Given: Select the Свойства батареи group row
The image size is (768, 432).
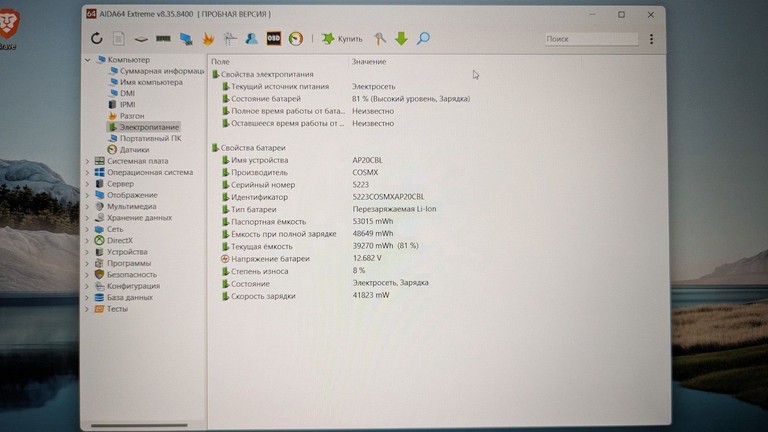Looking at the screenshot, I should click(248, 147).
